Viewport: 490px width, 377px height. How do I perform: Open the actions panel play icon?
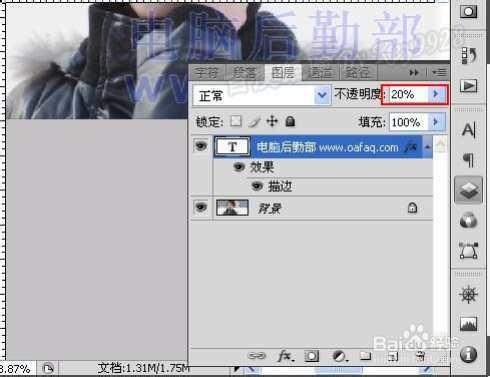[469, 86]
